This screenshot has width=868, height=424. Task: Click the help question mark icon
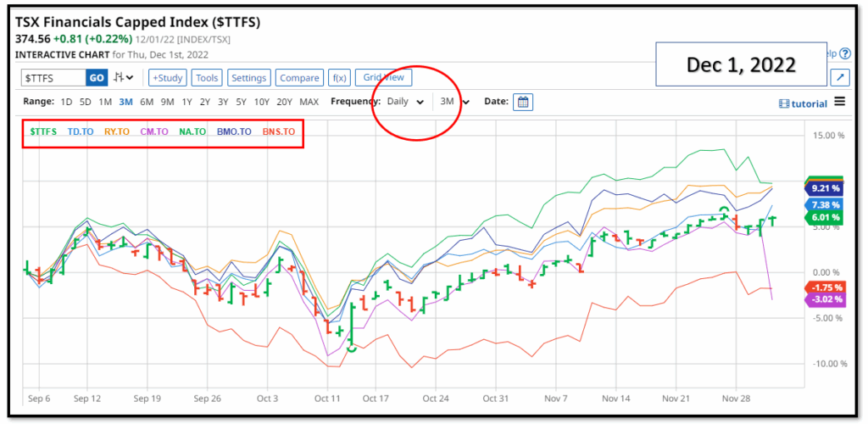[x=844, y=53]
